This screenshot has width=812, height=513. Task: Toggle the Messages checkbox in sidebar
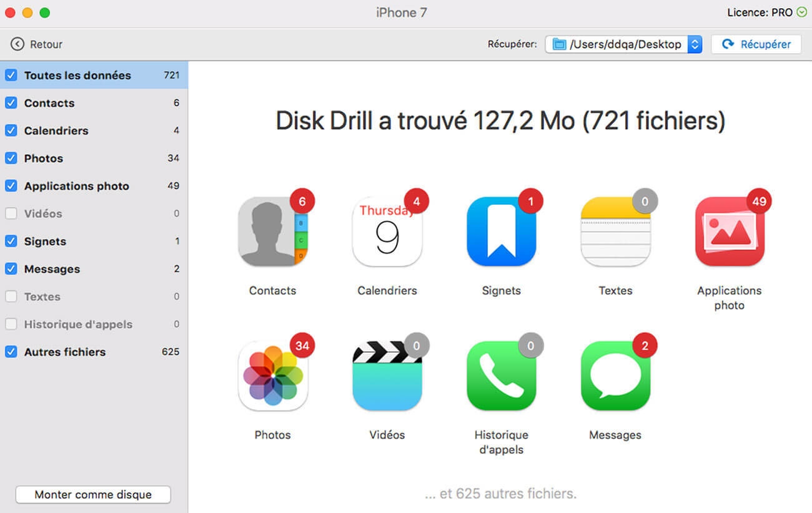tap(11, 269)
